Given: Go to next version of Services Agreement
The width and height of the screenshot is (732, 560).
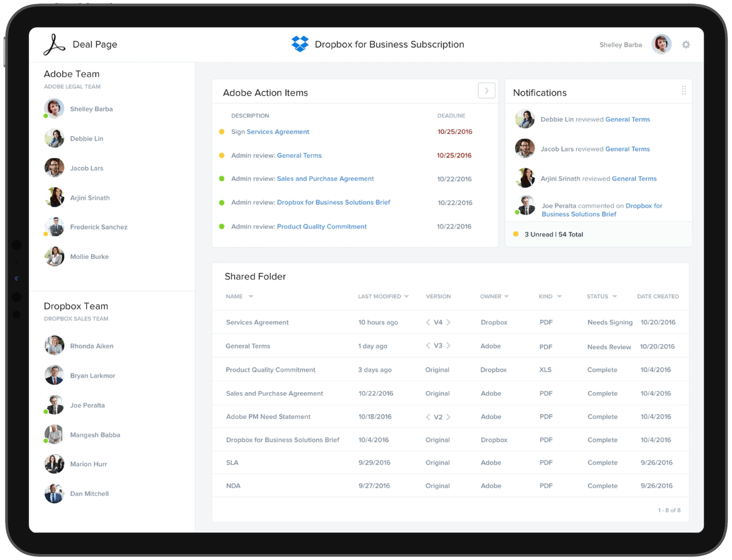Looking at the screenshot, I should tap(448, 322).
